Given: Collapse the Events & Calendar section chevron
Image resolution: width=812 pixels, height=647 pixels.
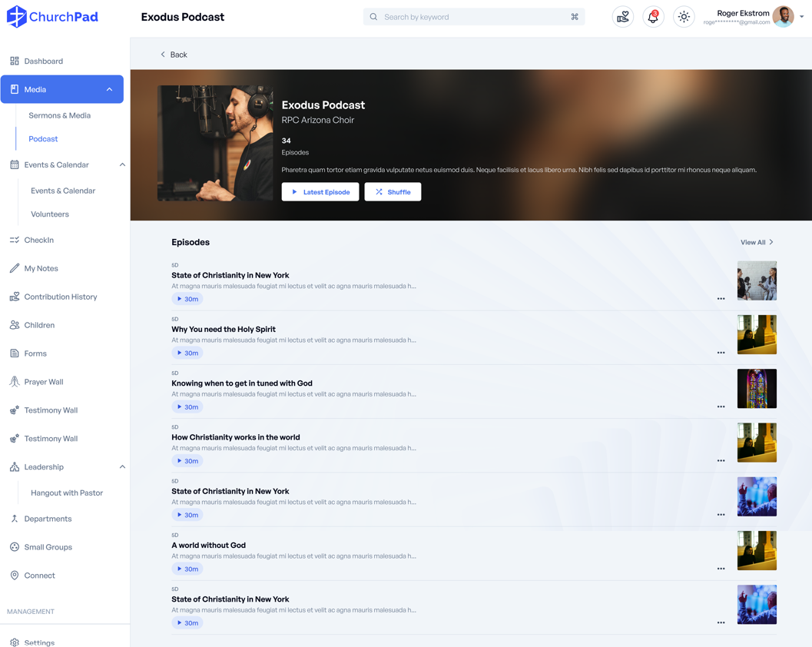Looking at the screenshot, I should click(122, 164).
